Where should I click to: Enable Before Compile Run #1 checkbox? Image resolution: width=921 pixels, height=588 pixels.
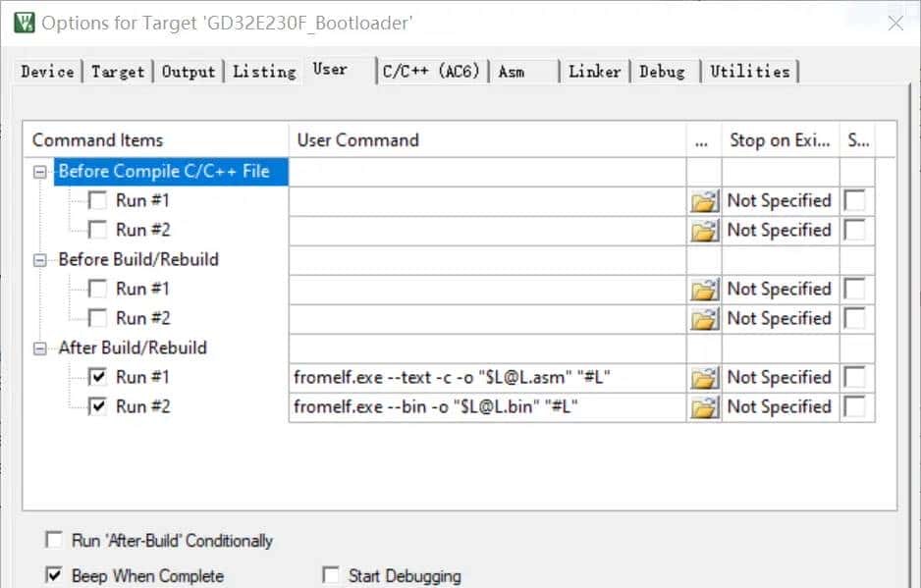coord(98,200)
